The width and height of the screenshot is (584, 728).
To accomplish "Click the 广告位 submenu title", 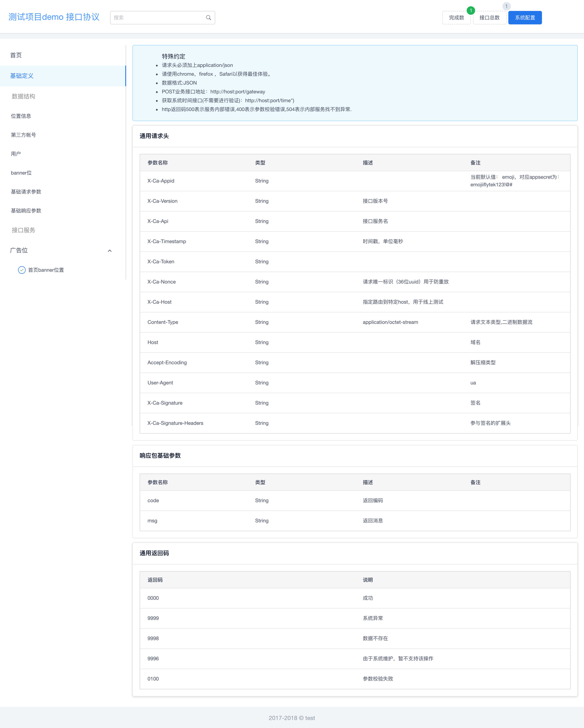I will coord(19,250).
